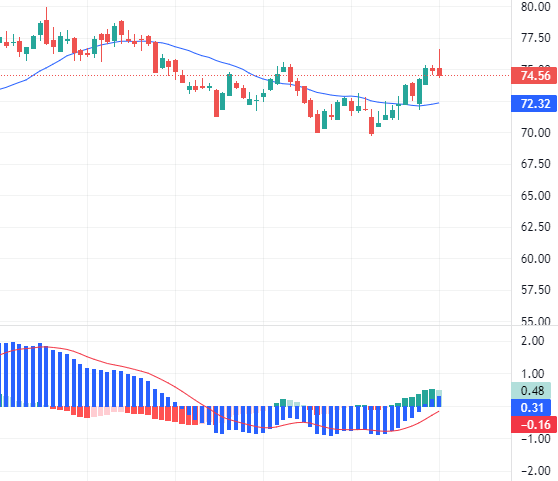558x481 pixels.
Task: Click the 67.50 price axis label
Action: point(536,164)
